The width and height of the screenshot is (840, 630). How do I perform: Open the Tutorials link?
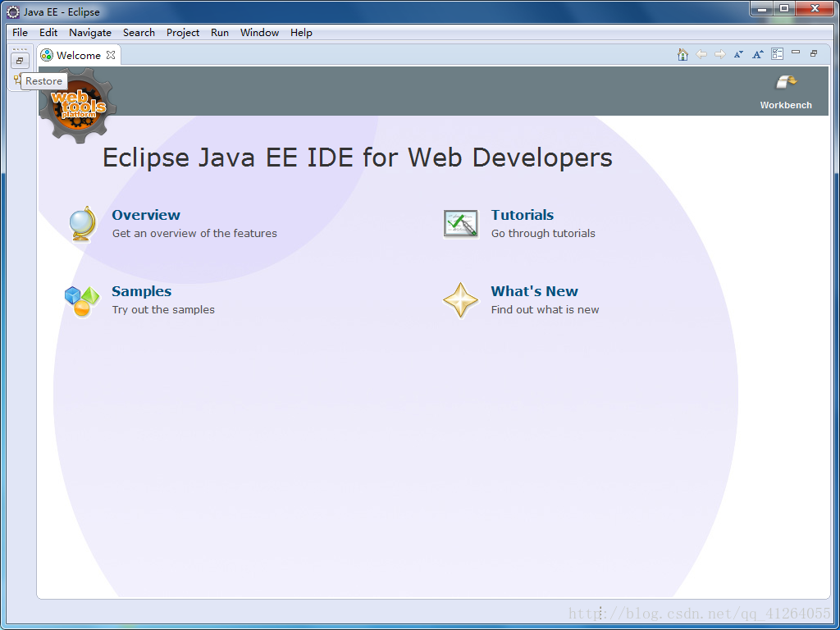523,215
